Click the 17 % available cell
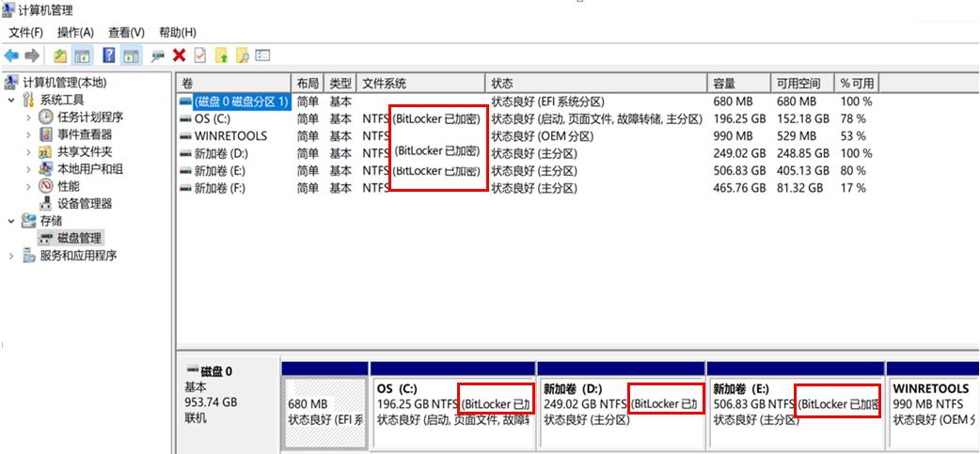This screenshot has height=454, width=980. tap(853, 188)
